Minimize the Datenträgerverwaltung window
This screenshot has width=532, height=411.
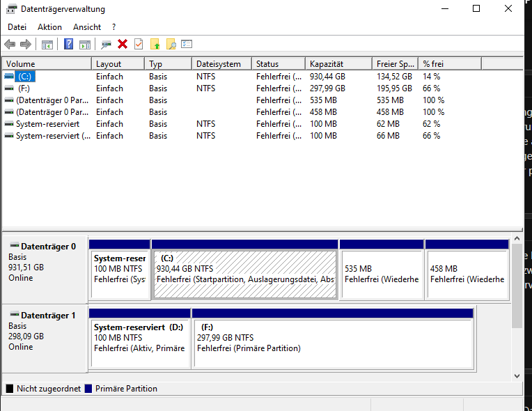445,8
